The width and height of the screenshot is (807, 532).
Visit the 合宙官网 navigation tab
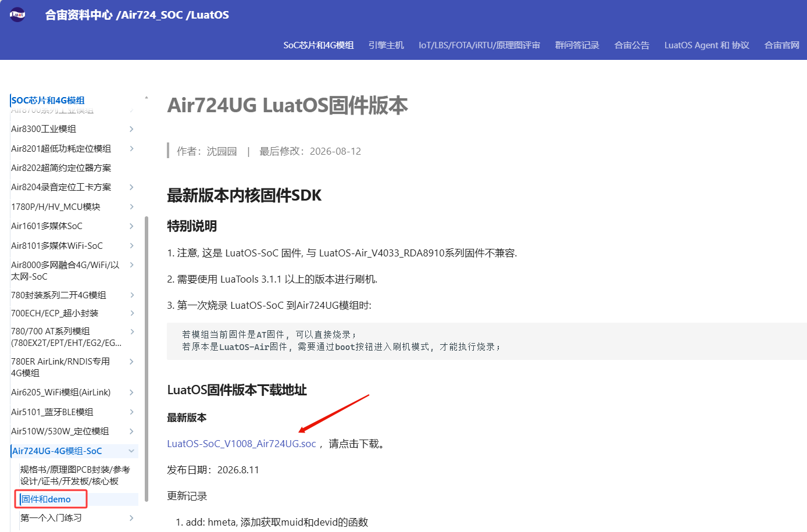tap(781, 45)
